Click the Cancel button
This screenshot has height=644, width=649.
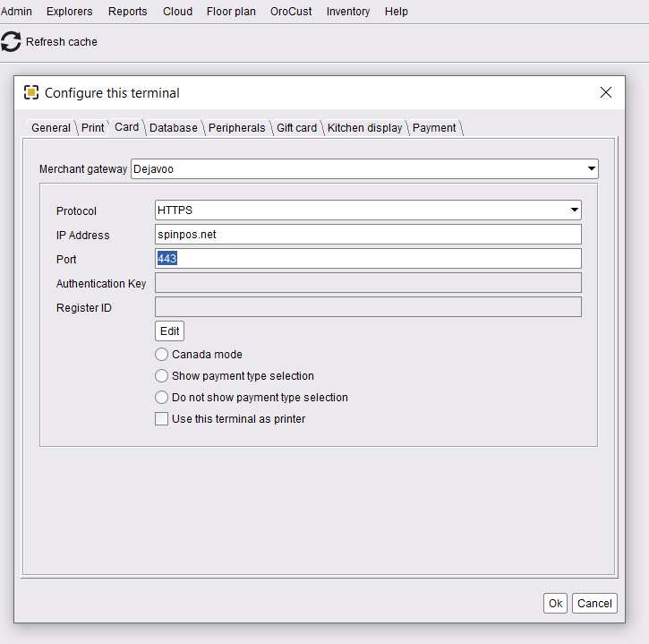[x=594, y=603]
